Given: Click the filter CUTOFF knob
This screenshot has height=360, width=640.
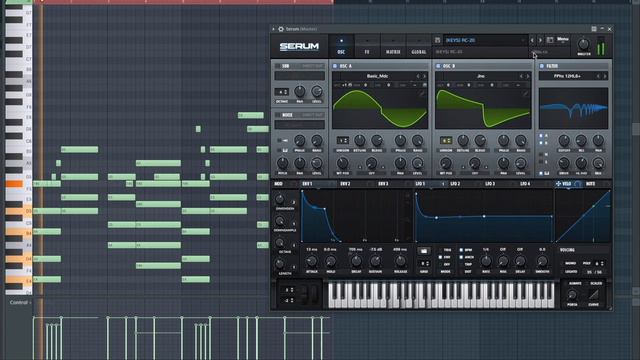Looking at the screenshot, I should pyautogui.click(x=564, y=141).
